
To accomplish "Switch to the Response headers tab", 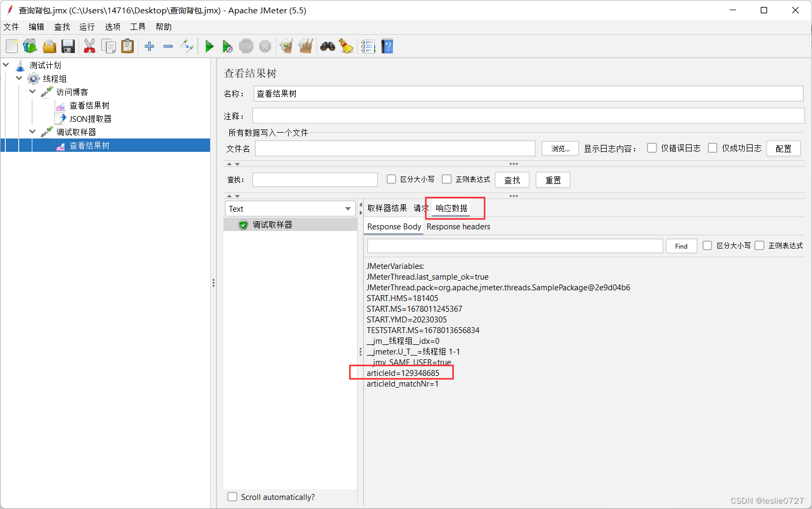I will click(458, 227).
